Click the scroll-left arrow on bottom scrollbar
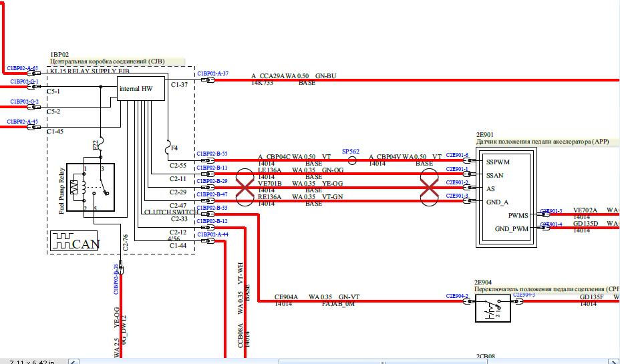 click(74, 361)
